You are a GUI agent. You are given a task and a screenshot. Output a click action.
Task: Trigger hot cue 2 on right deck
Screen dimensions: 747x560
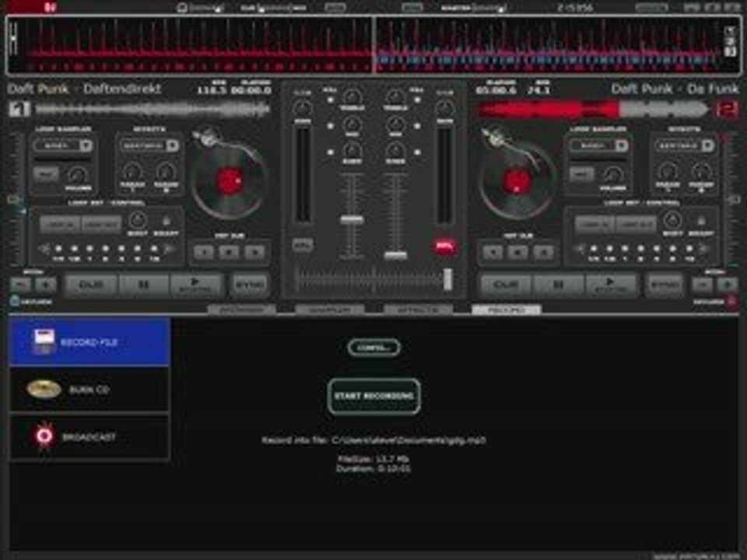518,251
